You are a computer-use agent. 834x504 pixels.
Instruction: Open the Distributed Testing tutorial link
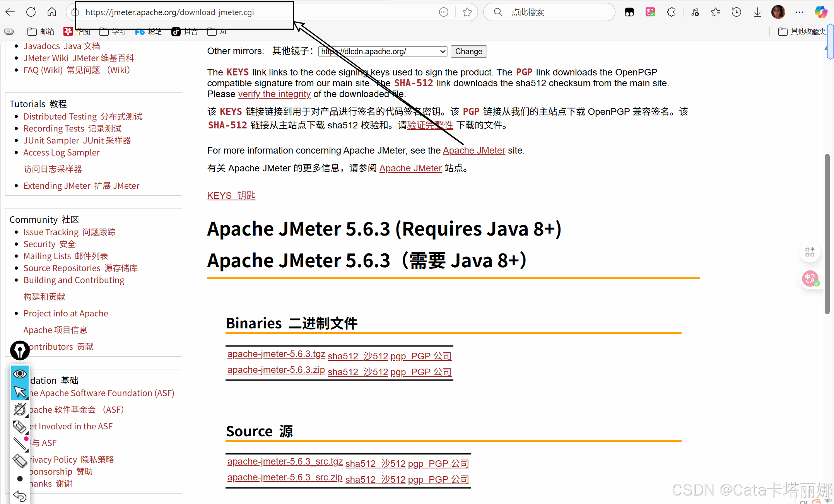coord(83,116)
